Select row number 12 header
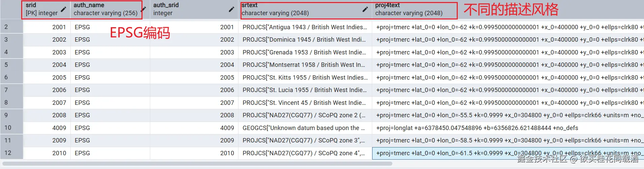 (x=11, y=153)
